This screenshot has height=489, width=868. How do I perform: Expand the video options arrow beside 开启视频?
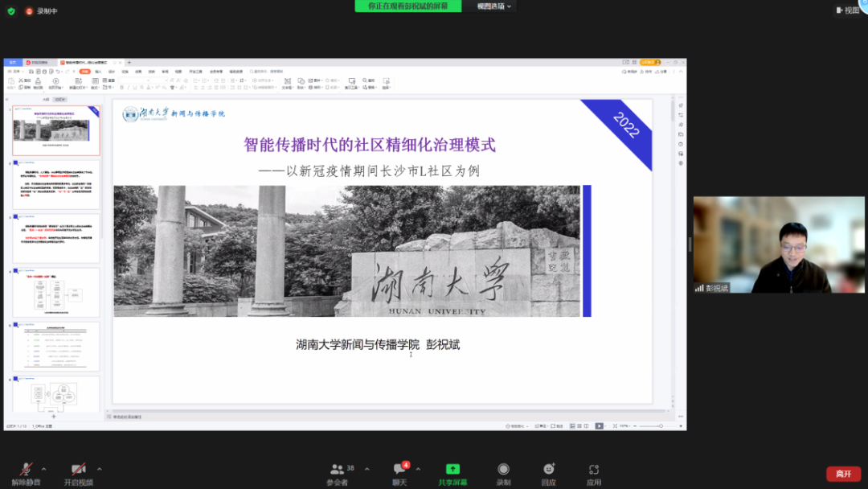[x=99, y=469]
